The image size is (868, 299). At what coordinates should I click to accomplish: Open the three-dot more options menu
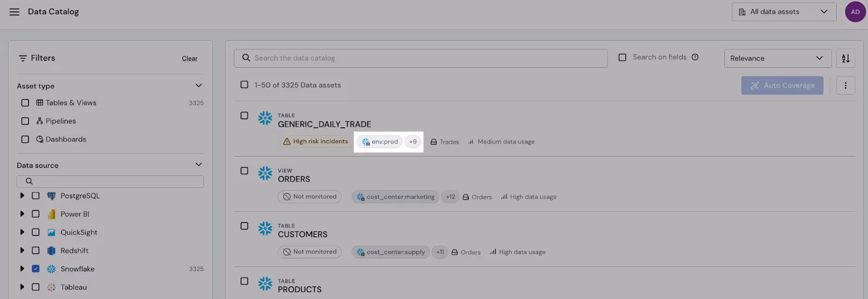click(845, 86)
